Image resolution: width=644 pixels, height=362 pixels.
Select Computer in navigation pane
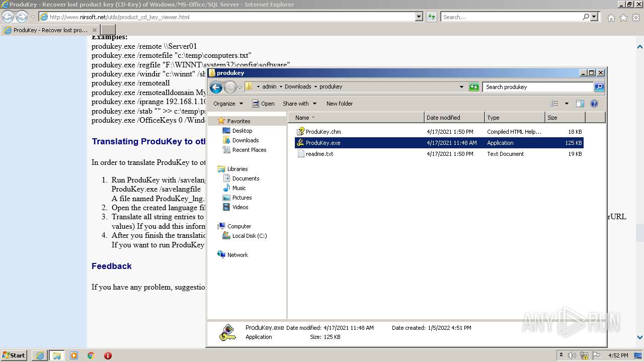click(239, 226)
